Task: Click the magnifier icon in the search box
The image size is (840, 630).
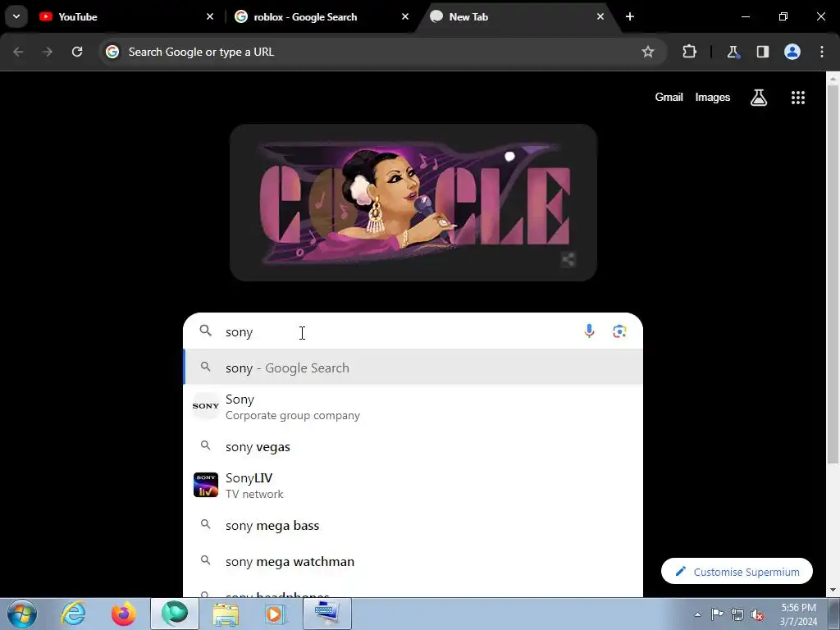Action: tap(206, 331)
